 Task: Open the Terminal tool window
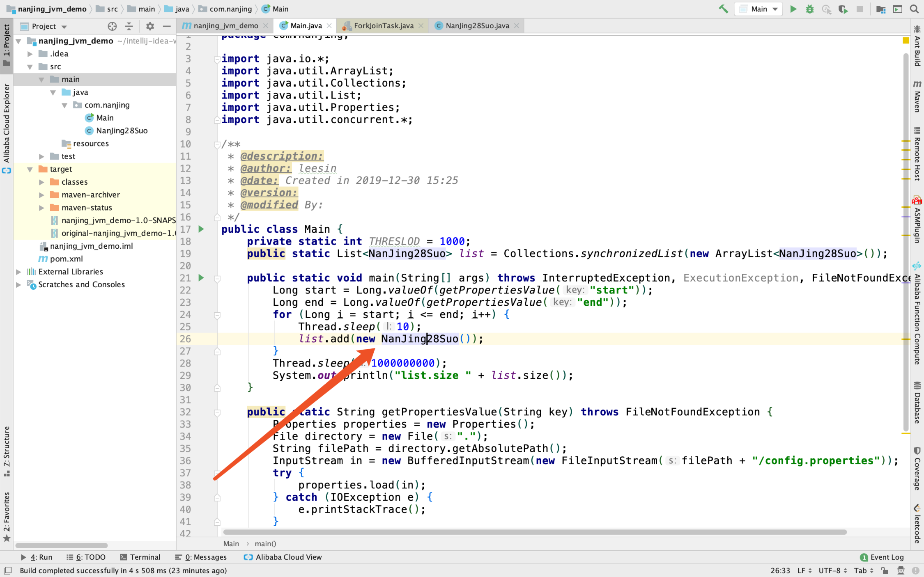click(140, 557)
